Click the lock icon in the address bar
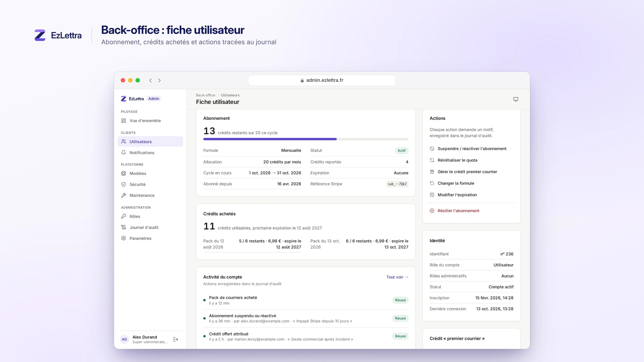 coord(302,80)
